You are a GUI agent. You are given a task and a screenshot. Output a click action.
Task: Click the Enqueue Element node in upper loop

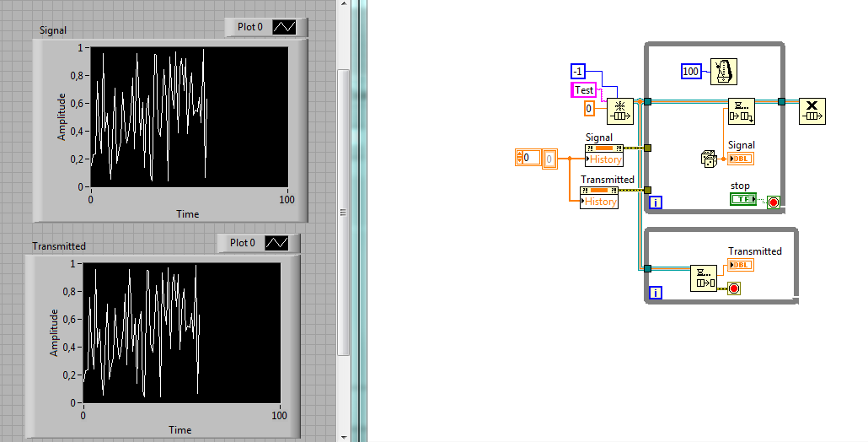coord(742,111)
